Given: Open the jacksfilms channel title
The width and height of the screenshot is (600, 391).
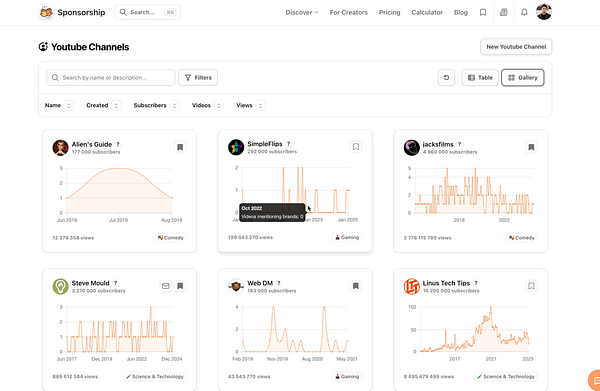Looking at the screenshot, I should pyautogui.click(x=438, y=144).
